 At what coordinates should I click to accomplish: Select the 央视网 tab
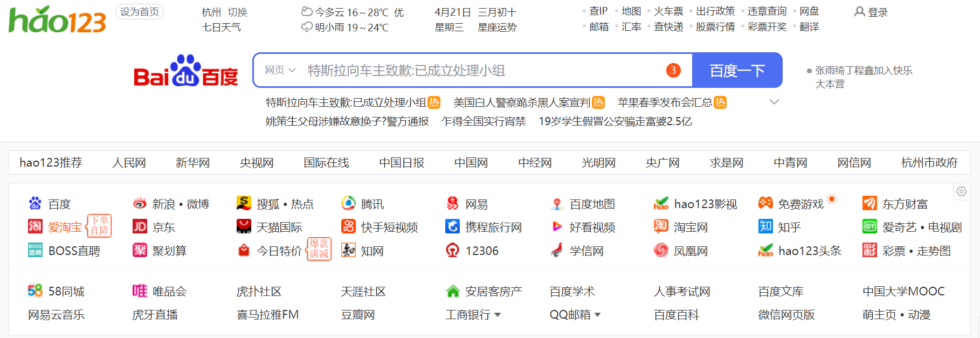[x=257, y=162]
